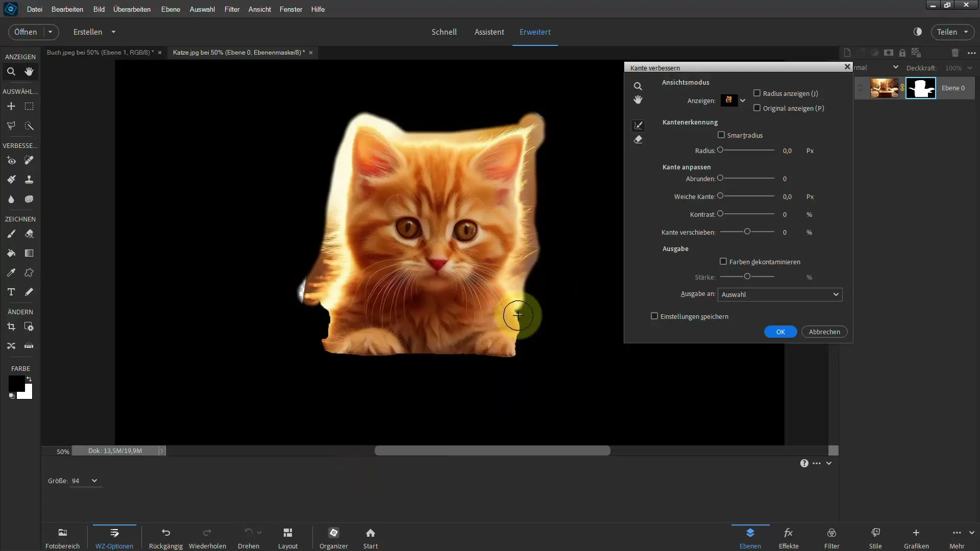Select the Content-Aware Move tool
This screenshot has width=980, height=551.
11,346
